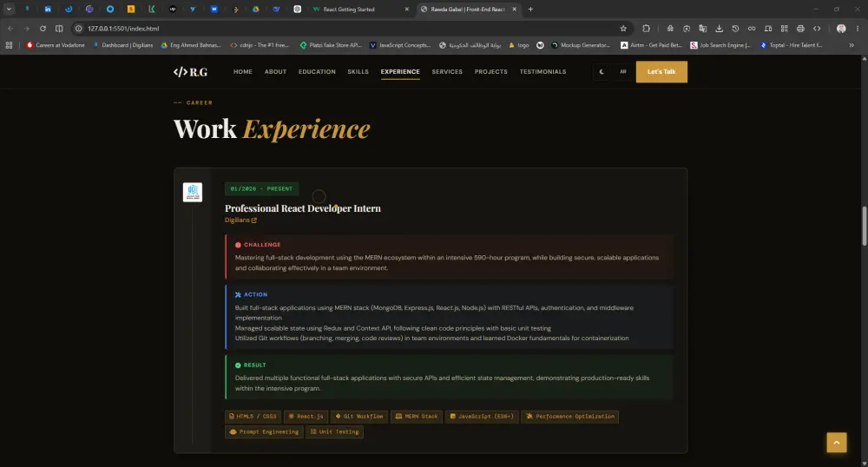The image size is (868, 467).
Task: Click the site information icon in address bar
Action: point(79,29)
